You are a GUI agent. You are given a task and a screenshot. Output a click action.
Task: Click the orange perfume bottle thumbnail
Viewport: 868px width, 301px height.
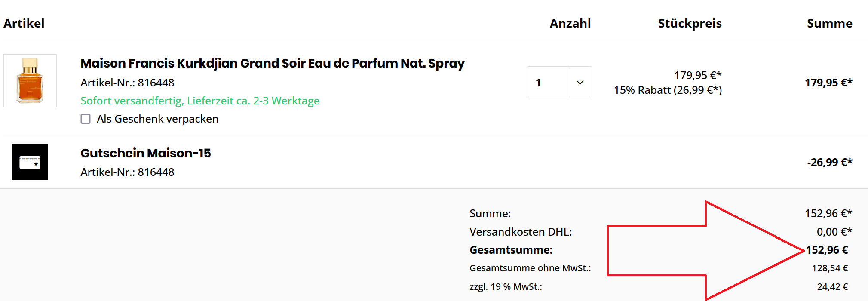[30, 81]
